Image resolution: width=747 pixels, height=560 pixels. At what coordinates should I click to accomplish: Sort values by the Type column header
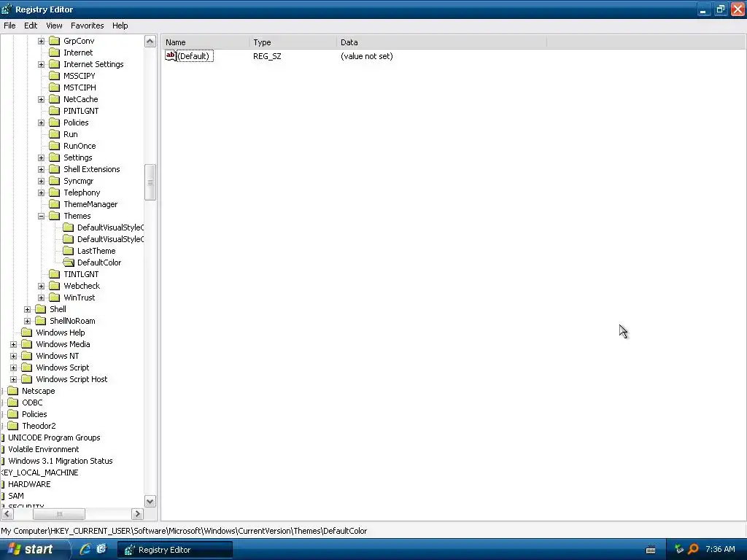pyautogui.click(x=293, y=42)
